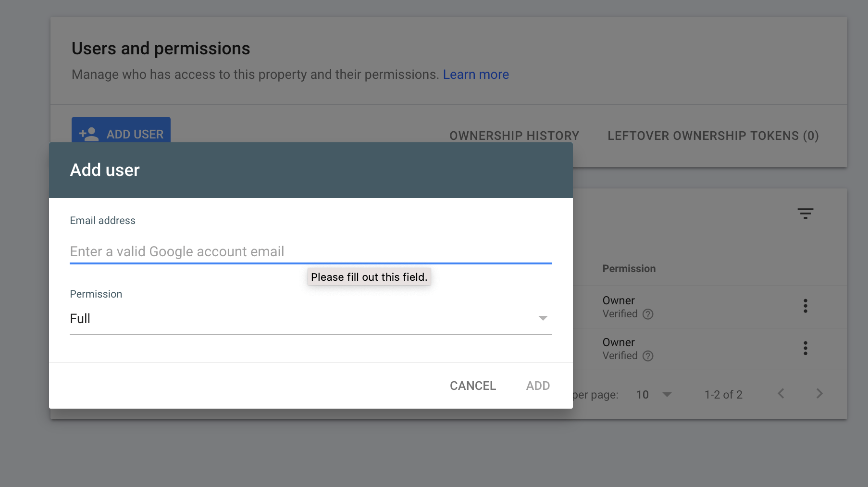Viewport: 868px width, 487px height.
Task: Follow the Learn more link
Action: pyautogui.click(x=476, y=75)
